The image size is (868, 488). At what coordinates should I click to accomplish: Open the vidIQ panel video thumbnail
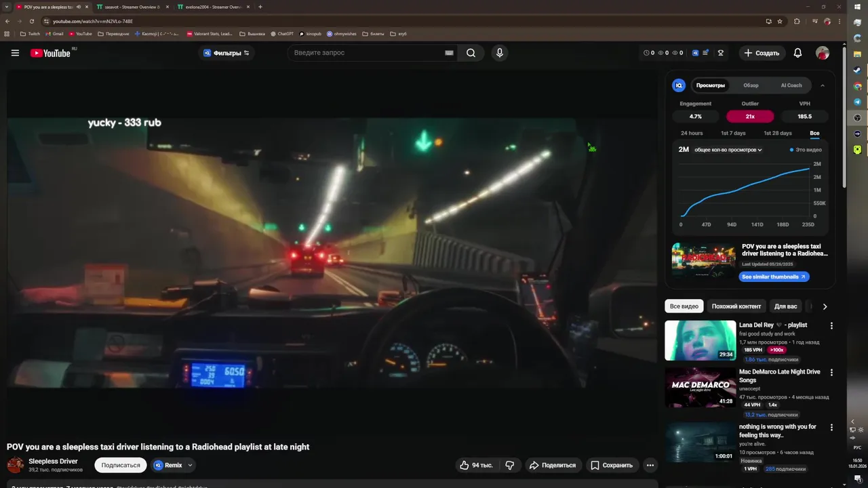pos(704,260)
